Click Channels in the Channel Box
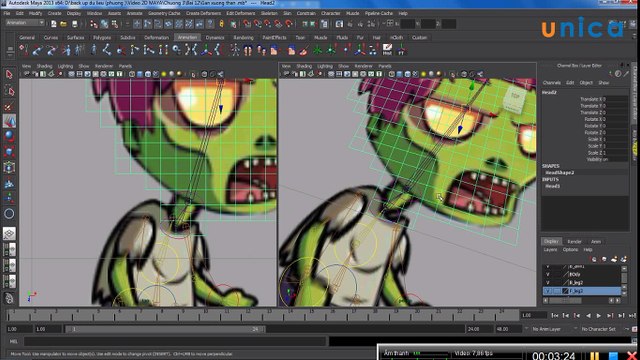This screenshot has height=360, width=640. point(551,83)
